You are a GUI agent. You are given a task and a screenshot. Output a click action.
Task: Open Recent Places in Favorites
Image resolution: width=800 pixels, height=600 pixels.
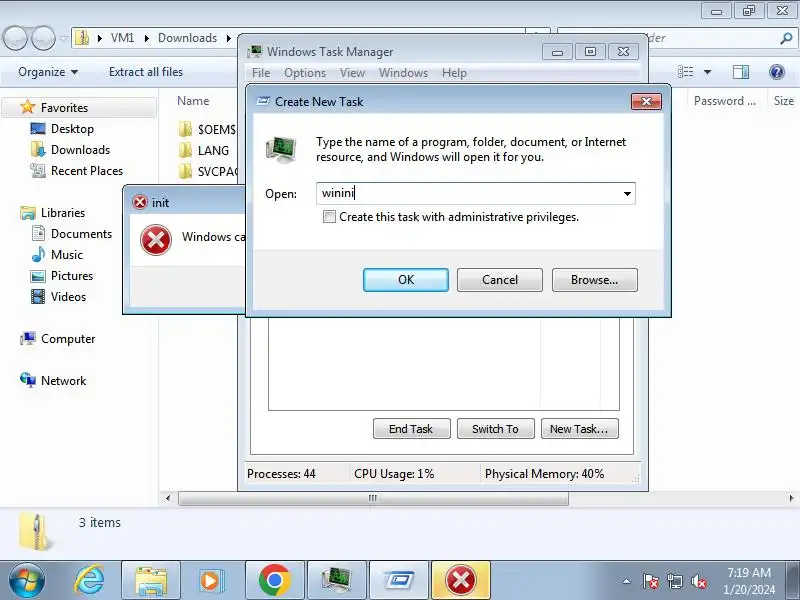(x=87, y=170)
